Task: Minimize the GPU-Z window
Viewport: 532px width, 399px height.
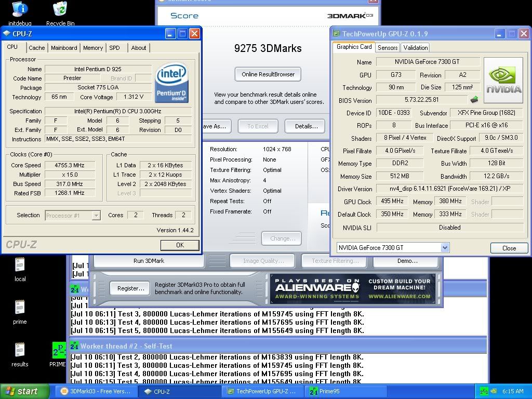Action: tap(499, 34)
